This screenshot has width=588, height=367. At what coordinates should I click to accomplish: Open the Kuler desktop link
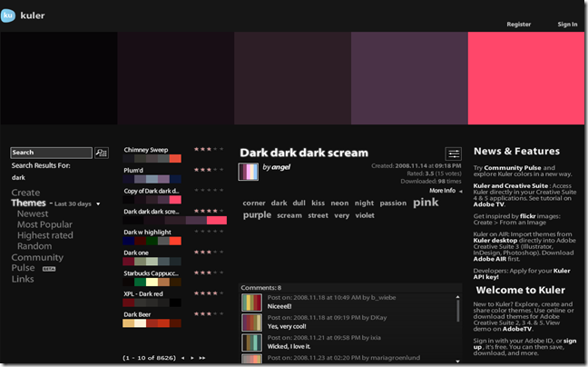click(495, 241)
